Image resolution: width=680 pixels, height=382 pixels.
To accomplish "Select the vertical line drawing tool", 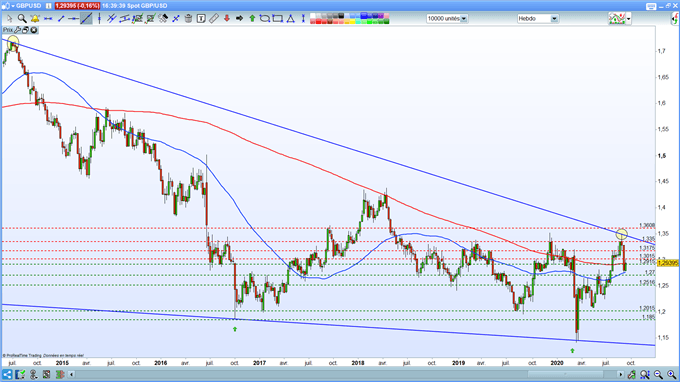I will [x=99, y=19].
